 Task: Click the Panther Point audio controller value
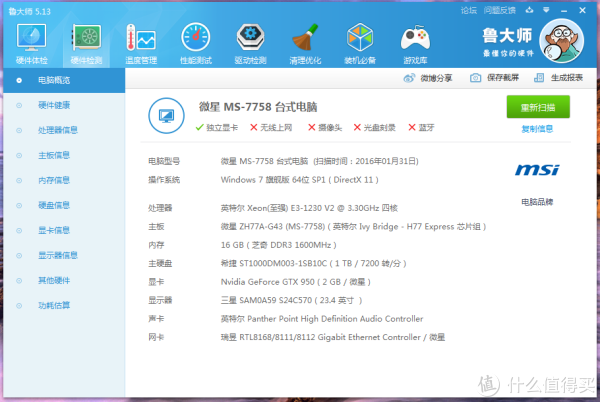322,319
